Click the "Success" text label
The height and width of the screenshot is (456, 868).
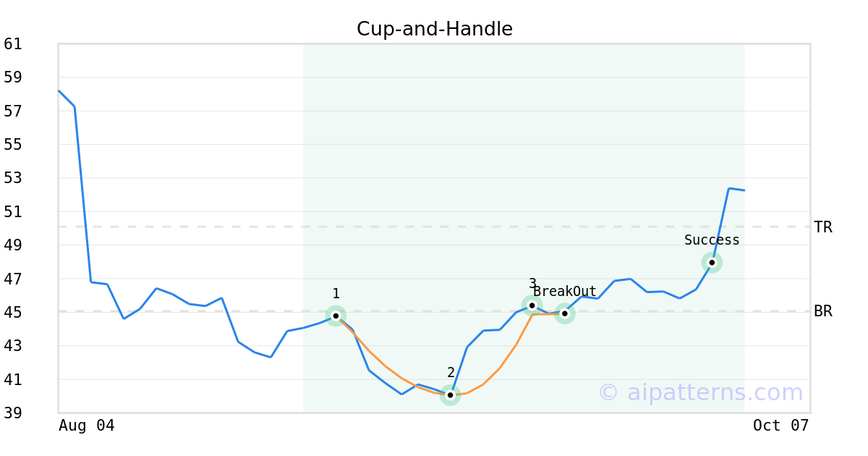[712, 240]
